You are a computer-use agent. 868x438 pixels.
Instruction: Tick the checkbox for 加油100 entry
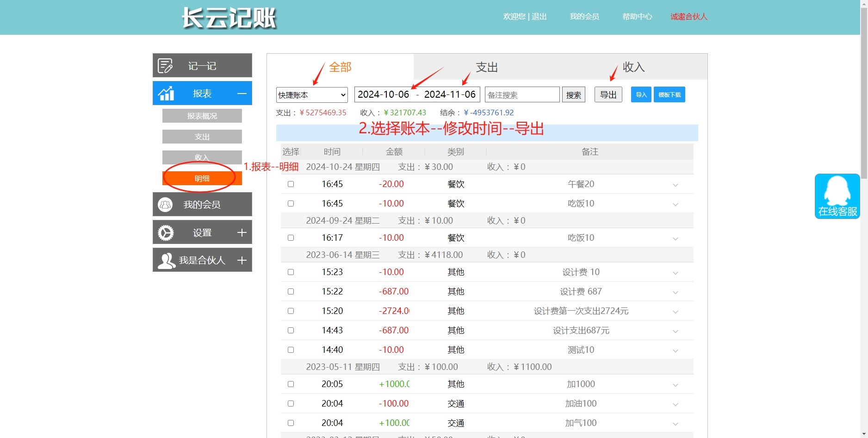[x=291, y=404]
